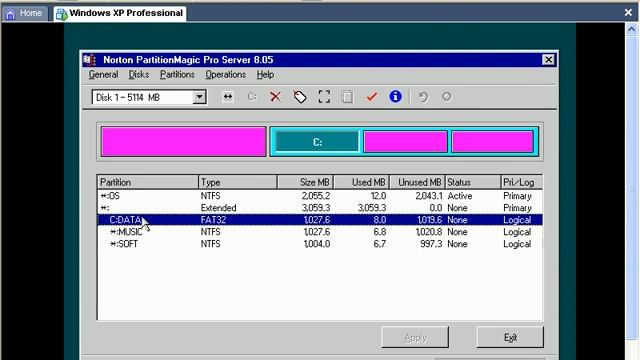Screen dimensions: 640x360
Task: Select the *:SOFT partition row
Action: click(320, 244)
